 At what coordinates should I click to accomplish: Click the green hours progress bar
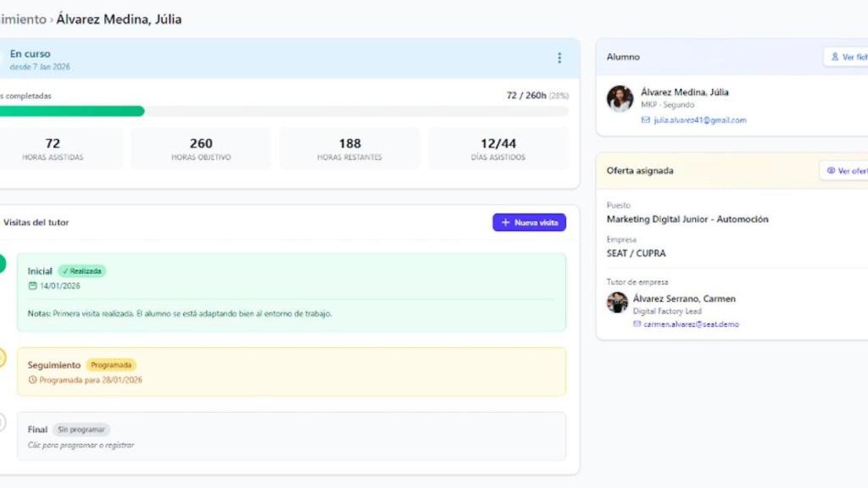[72, 111]
